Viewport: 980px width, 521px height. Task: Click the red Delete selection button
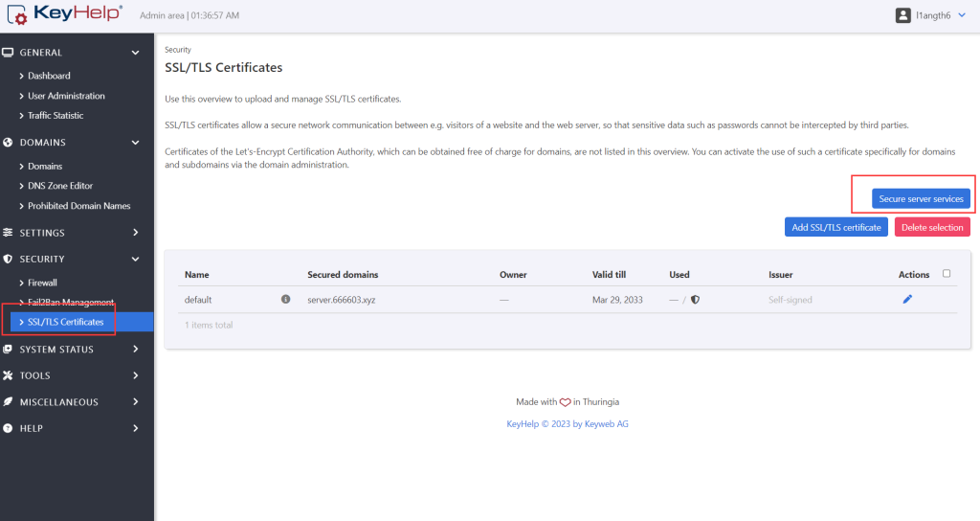[932, 227]
